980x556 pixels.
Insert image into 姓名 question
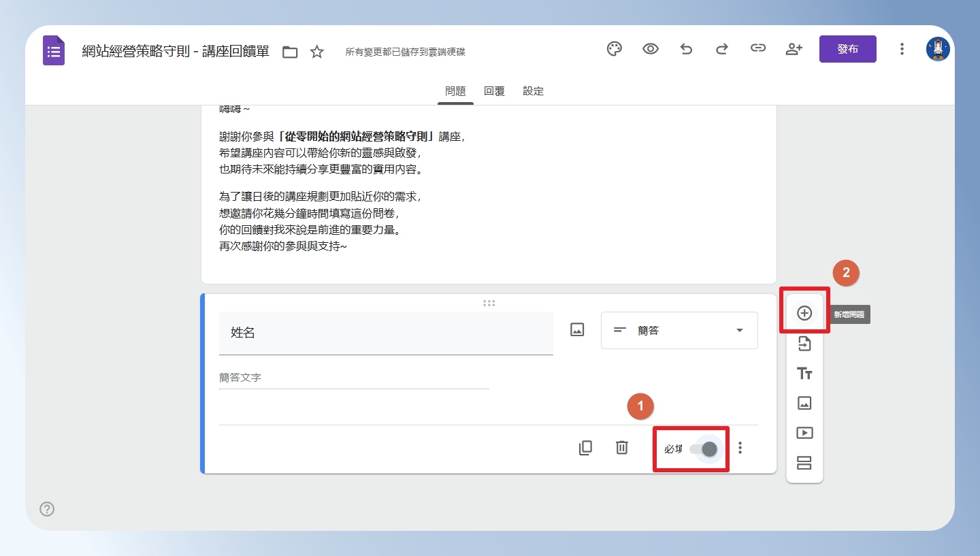[x=577, y=330]
